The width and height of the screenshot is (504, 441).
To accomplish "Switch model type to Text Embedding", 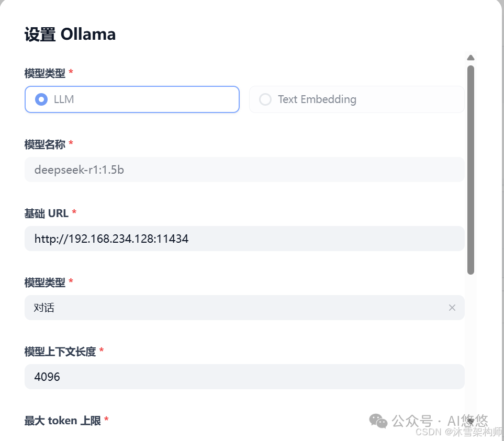I will click(x=356, y=99).
